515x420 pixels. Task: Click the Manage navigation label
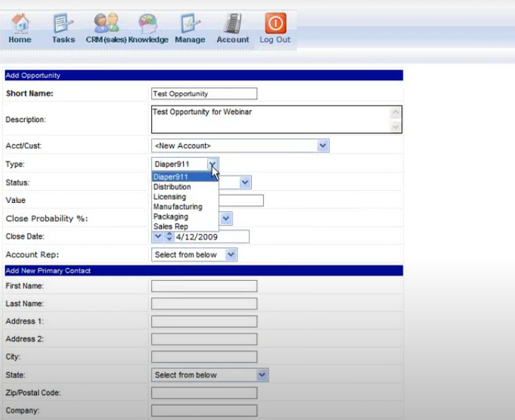[190, 40]
